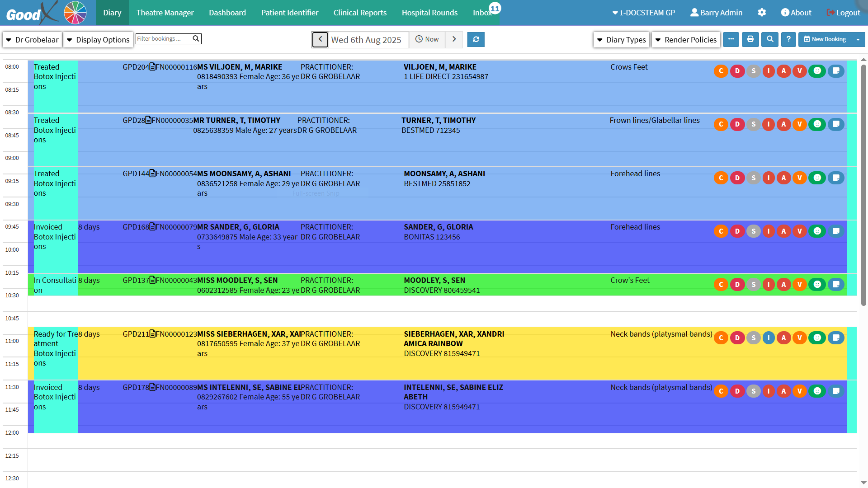Click grey S badge on Sander booking

753,231
